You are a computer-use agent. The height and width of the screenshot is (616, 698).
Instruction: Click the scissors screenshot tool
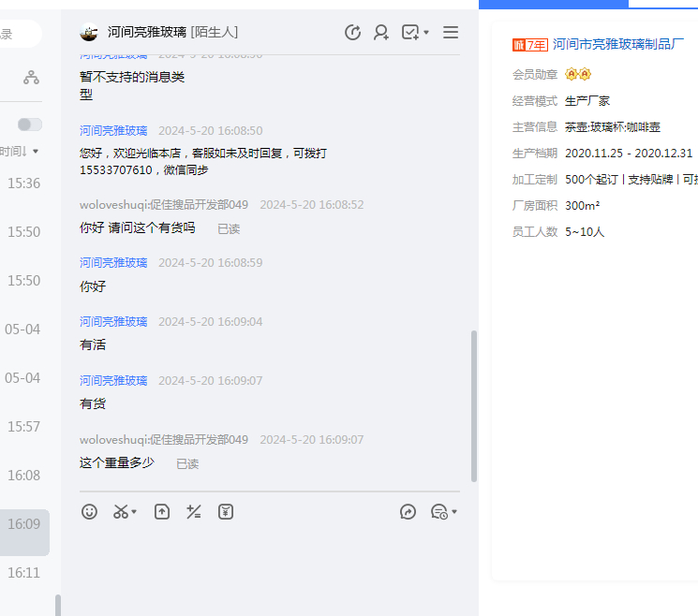[121, 512]
